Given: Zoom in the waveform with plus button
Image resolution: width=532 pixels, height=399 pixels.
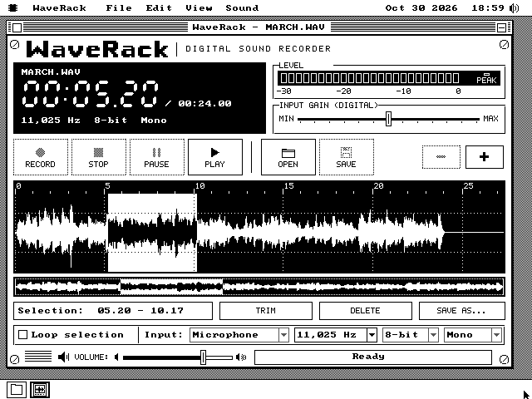Looking at the screenshot, I should [484, 157].
